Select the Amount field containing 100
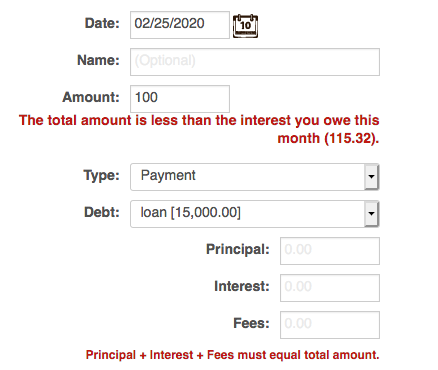This screenshot has height=370, width=438. pos(180,99)
